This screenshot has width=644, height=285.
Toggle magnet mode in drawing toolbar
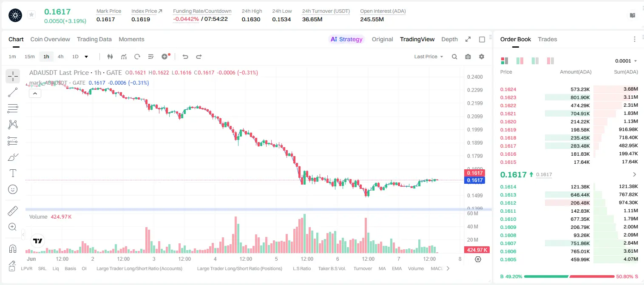tap(13, 249)
